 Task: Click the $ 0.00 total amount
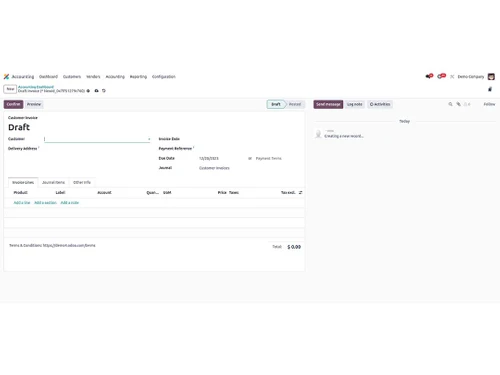(x=294, y=247)
